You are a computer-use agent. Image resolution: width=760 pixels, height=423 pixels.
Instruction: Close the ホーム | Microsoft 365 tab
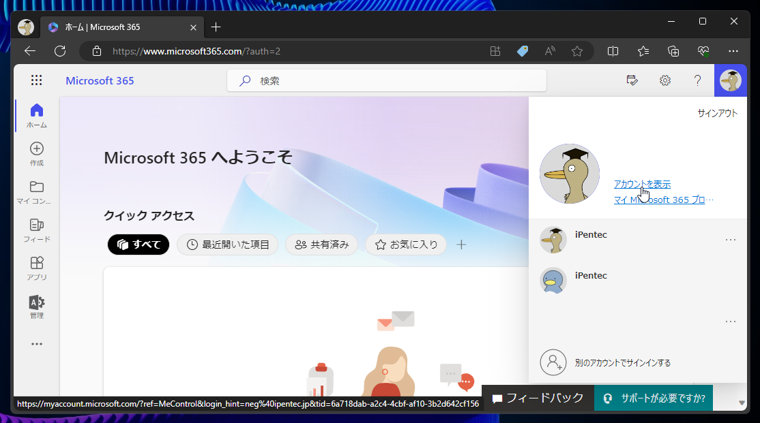point(193,28)
